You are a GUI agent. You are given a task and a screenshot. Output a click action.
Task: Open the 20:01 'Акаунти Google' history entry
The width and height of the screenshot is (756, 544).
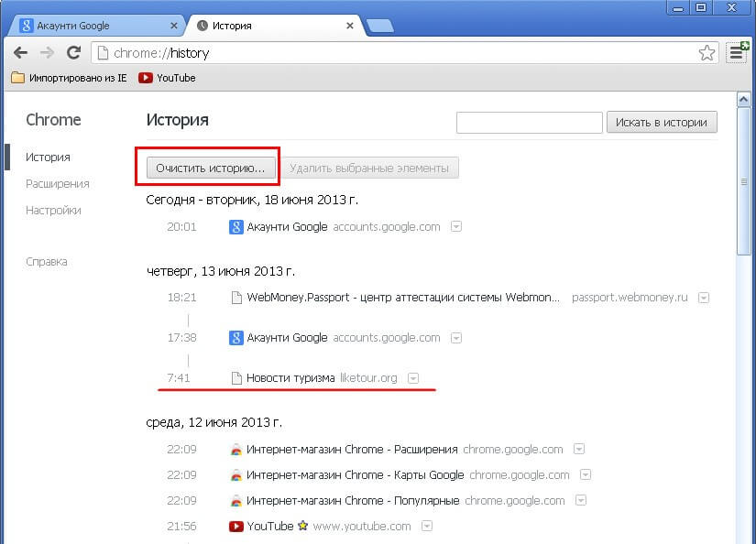point(287,226)
